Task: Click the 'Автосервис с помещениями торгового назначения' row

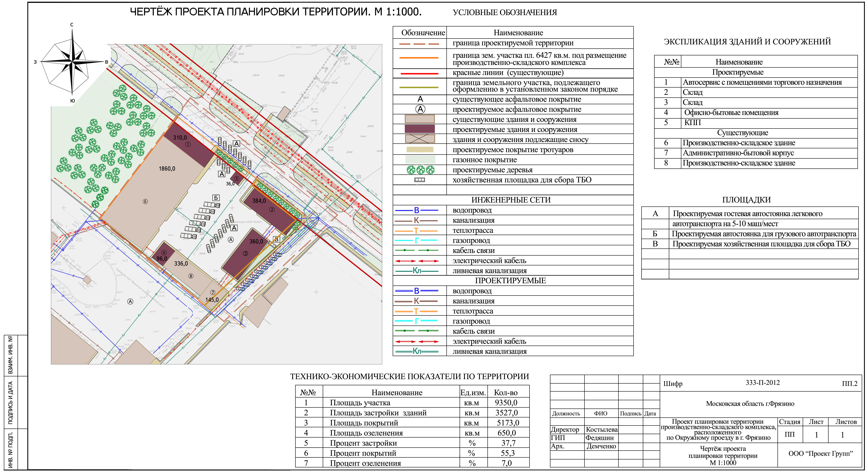Action: pos(762,82)
